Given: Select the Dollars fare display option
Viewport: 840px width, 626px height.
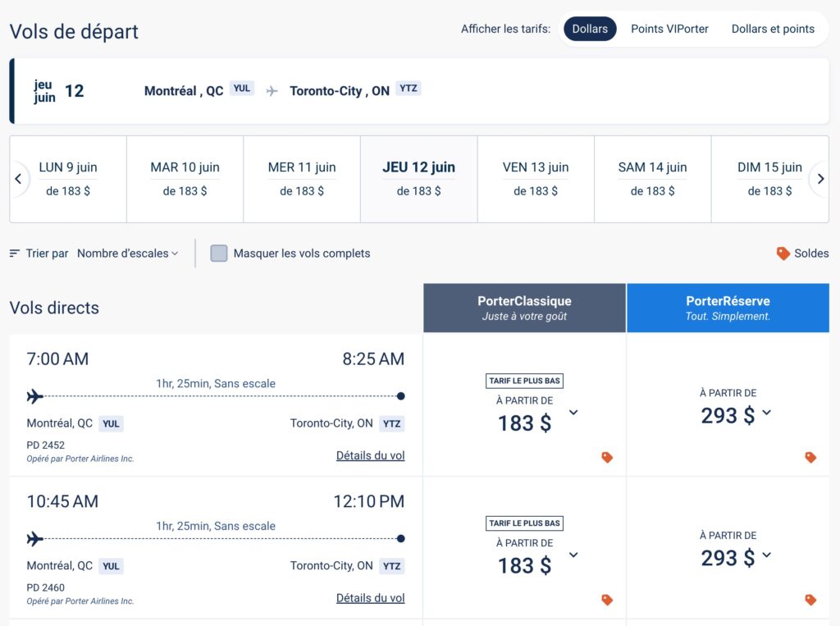Looking at the screenshot, I should [x=590, y=29].
